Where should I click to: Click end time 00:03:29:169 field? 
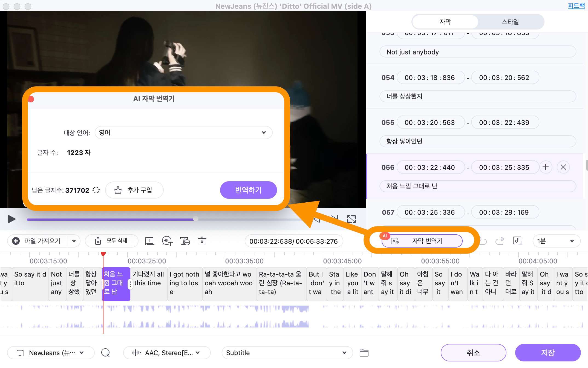(x=505, y=212)
